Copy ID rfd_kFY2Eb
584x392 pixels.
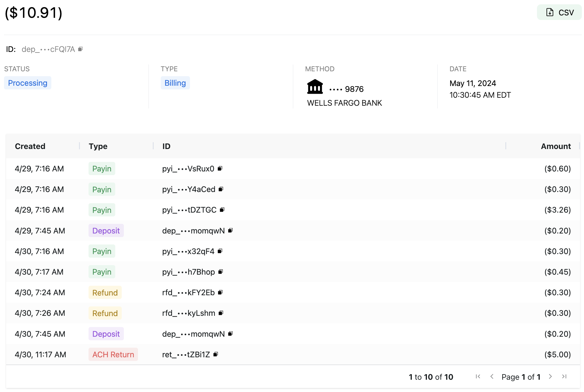coord(220,292)
